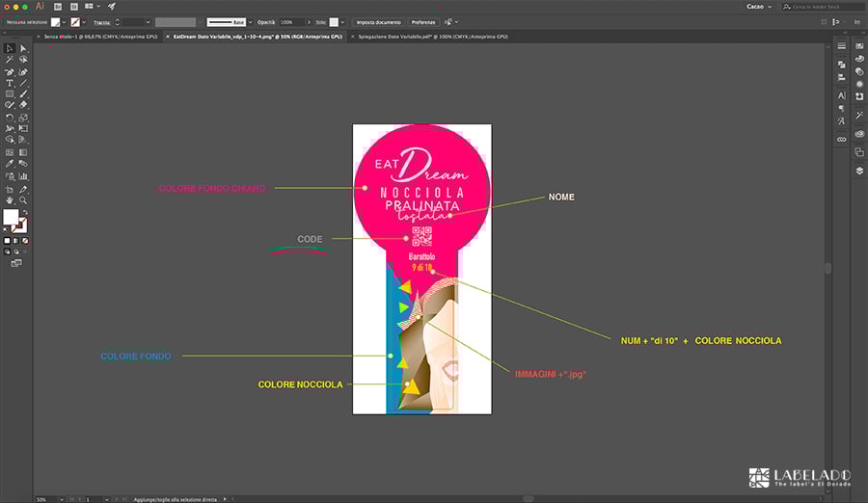Swap fill and stroke colors arrow
Image resolution: width=868 pixels, height=503 pixels.
pos(25,213)
